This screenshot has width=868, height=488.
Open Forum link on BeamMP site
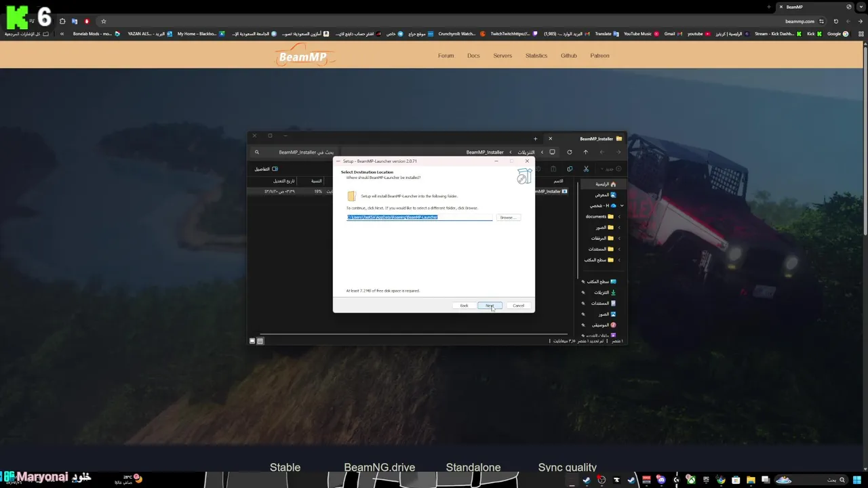(446, 56)
